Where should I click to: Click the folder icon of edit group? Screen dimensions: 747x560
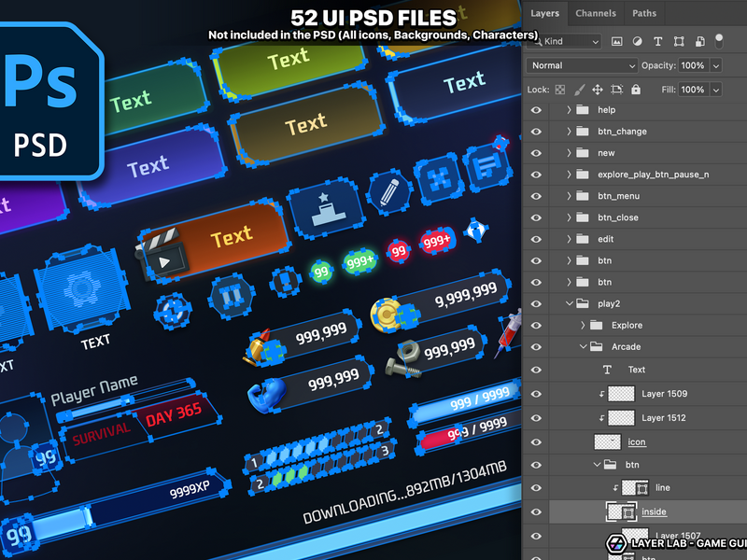(582, 239)
